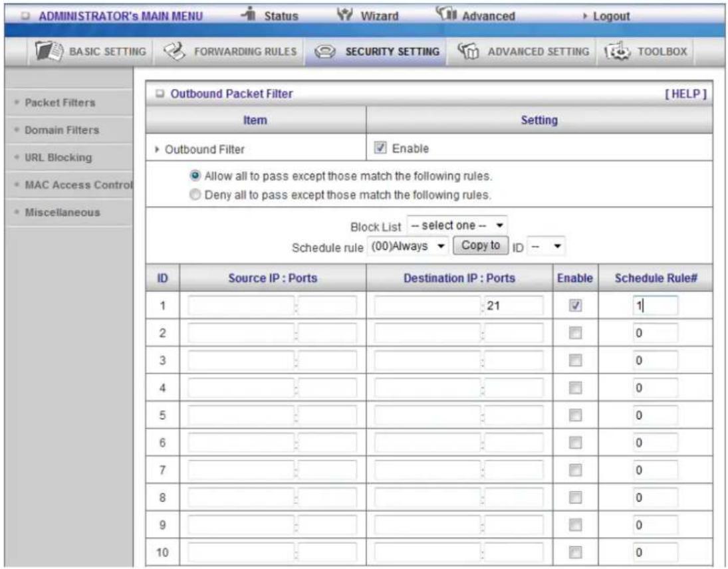Click the small square icon beside Administrator's Main Menu
728x569 pixels.
pyautogui.click(x=25, y=16)
